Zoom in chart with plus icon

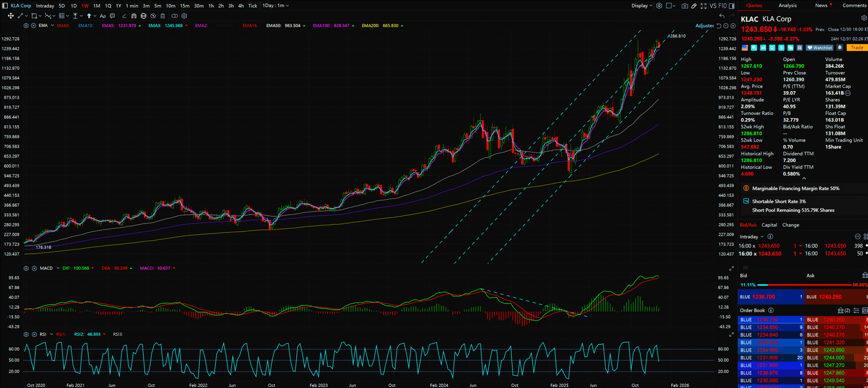coord(733,25)
